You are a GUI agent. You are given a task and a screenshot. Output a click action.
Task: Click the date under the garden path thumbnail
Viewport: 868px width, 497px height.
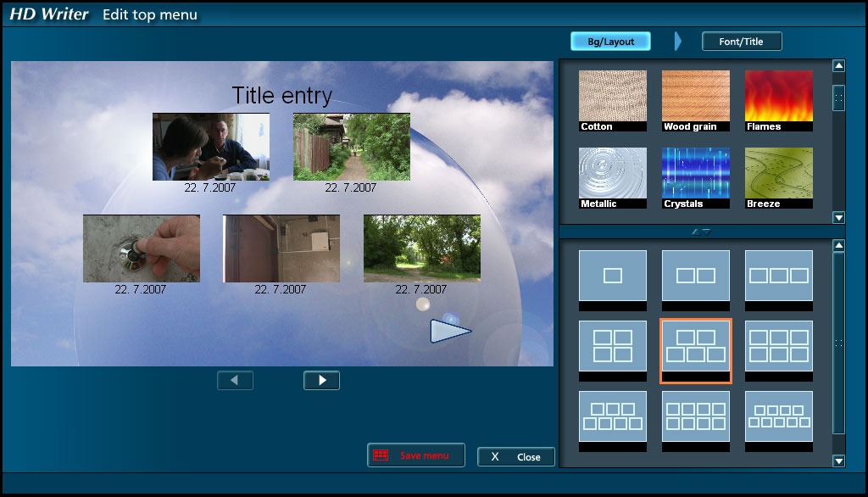(350, 187)
